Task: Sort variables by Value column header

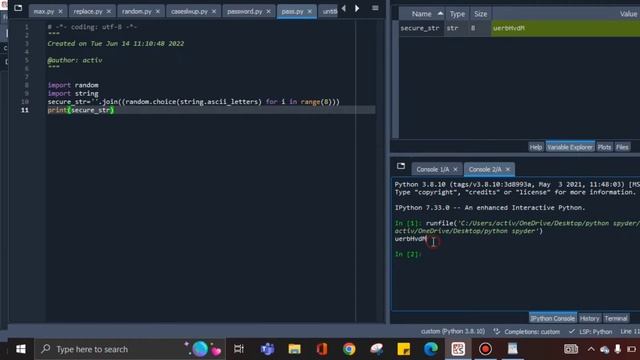Action: [628, 14]
